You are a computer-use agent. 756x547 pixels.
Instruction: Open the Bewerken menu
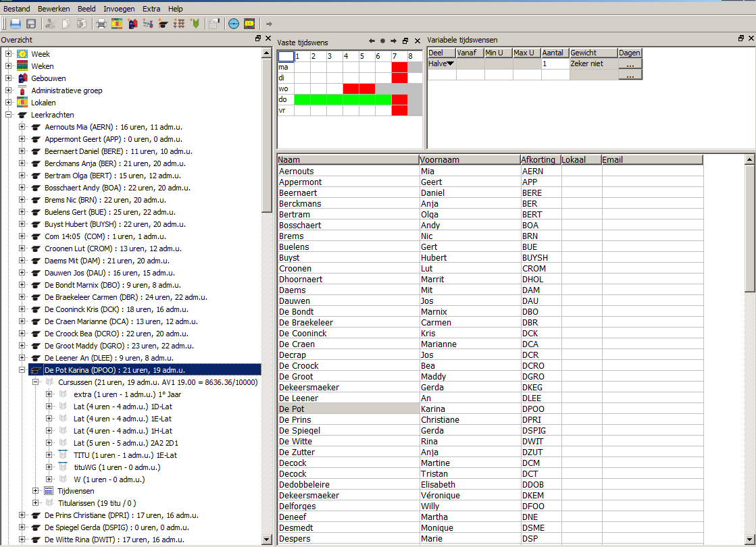coord(53,9)
